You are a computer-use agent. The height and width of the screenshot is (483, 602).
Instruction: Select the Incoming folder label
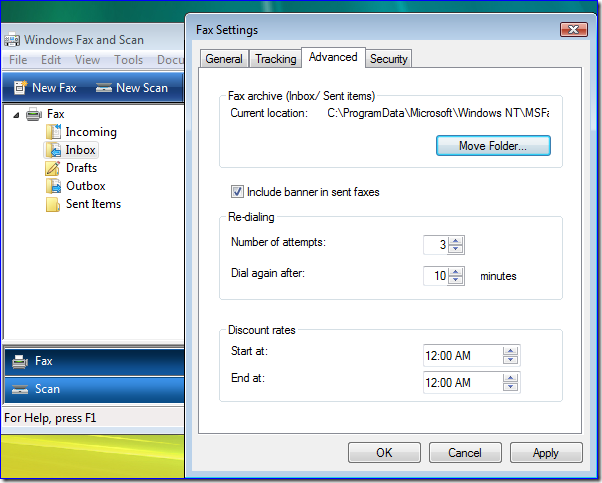coord(91,132)
